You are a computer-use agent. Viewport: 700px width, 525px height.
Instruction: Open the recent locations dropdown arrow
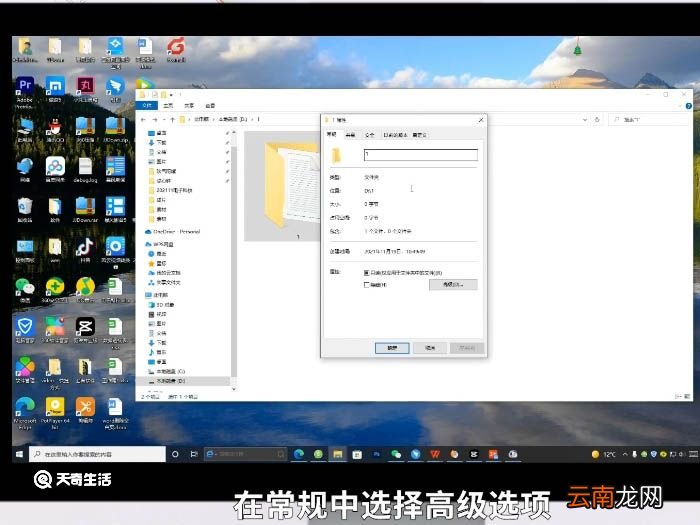coord(164,120)
